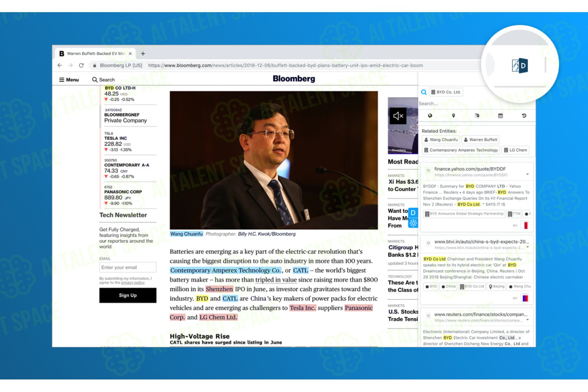588x392 pixels.
Task: Click the padlock icon in address bar
Action: pyautogui.click(x=94, y=65)
